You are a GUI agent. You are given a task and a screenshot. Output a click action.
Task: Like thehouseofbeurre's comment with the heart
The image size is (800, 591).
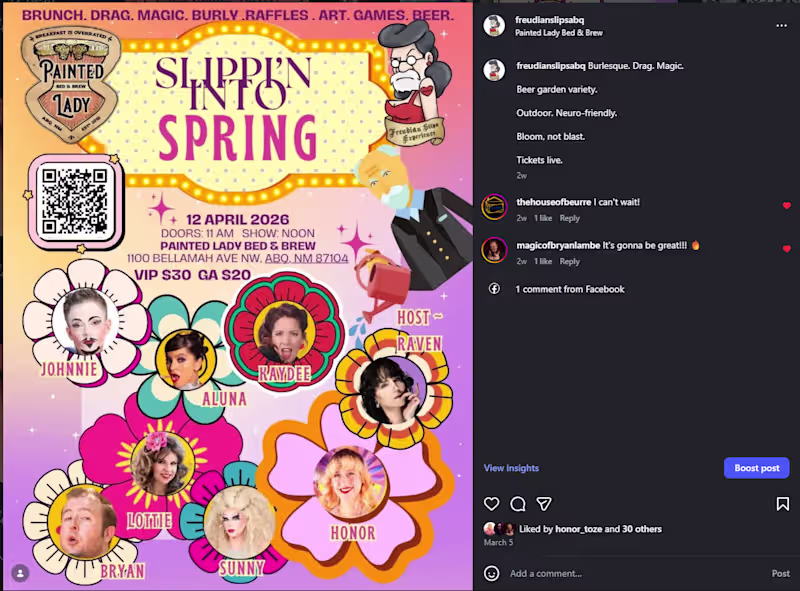tap(786, 206)
